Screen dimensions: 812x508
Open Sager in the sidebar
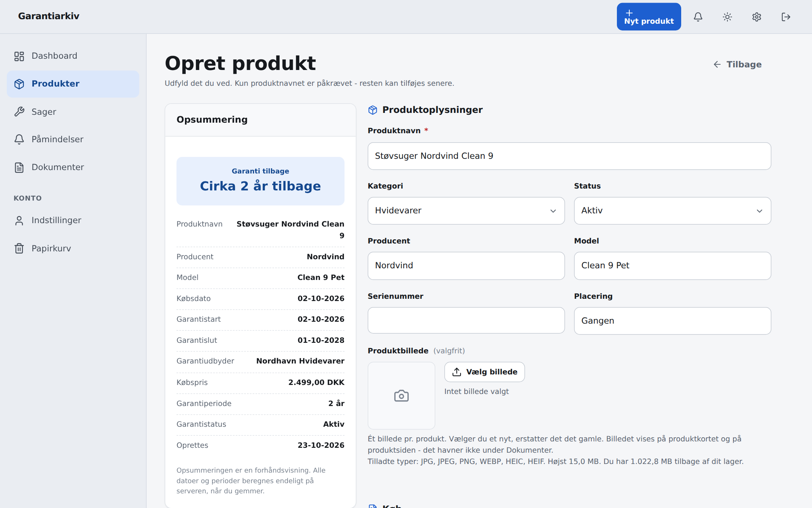(73, 112)
